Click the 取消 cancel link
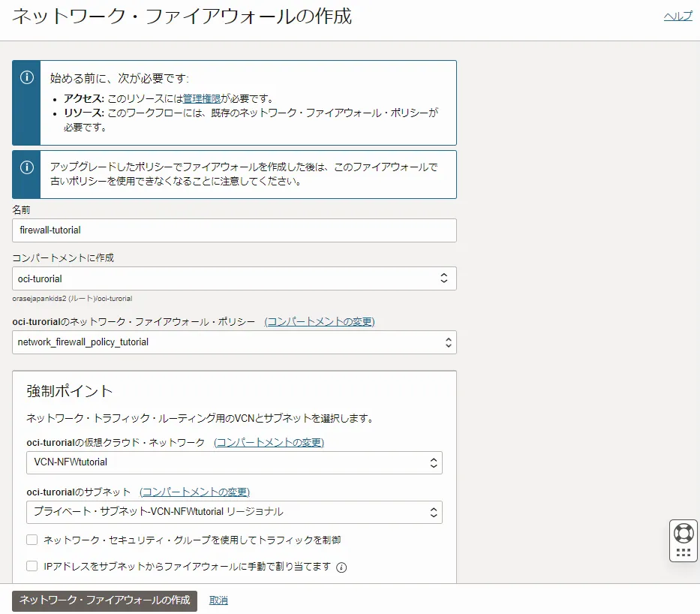 coord(218,600)
